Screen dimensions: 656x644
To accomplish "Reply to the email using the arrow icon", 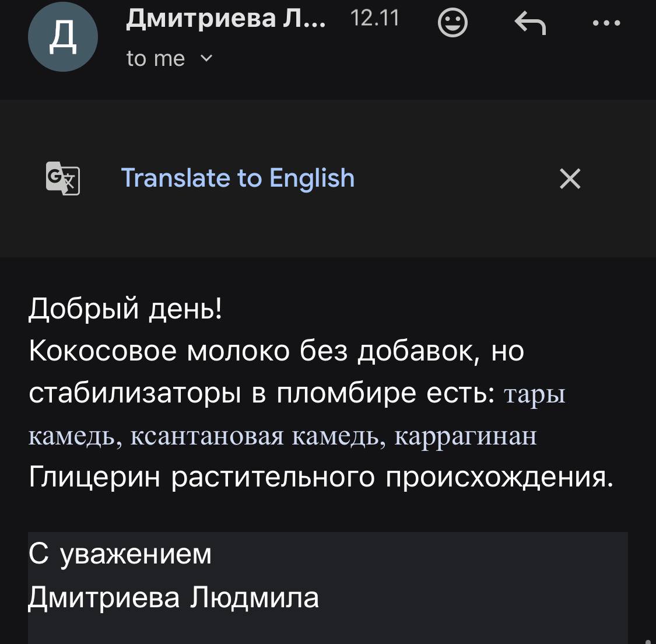I will pos(530,24).
